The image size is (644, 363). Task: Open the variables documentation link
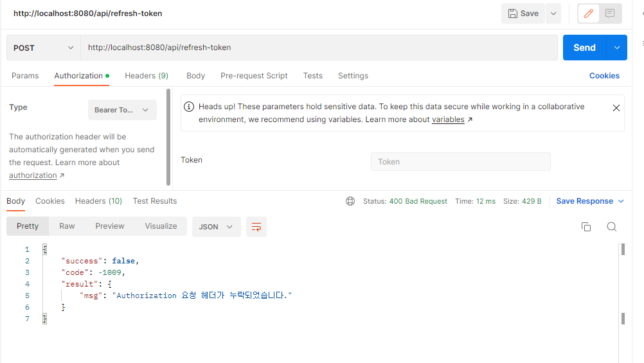[448, 120]
